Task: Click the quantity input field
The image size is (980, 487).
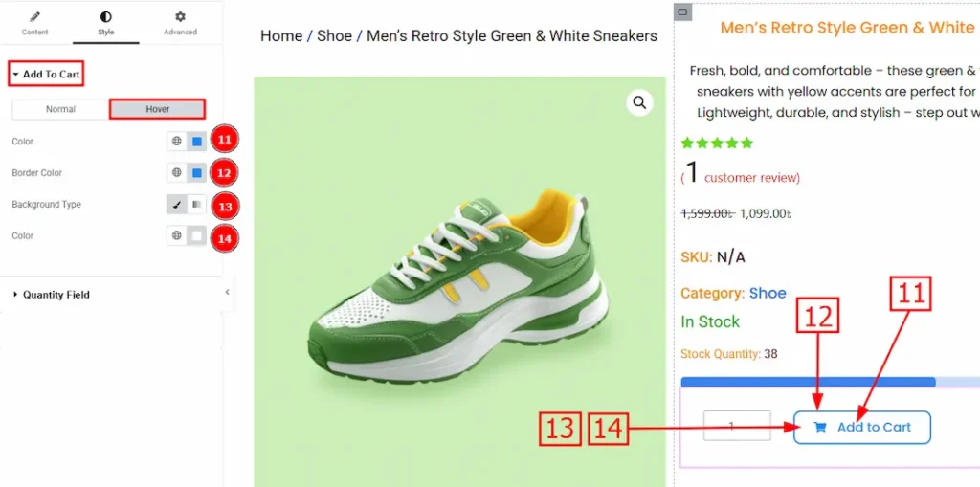Action: (736, 426)
